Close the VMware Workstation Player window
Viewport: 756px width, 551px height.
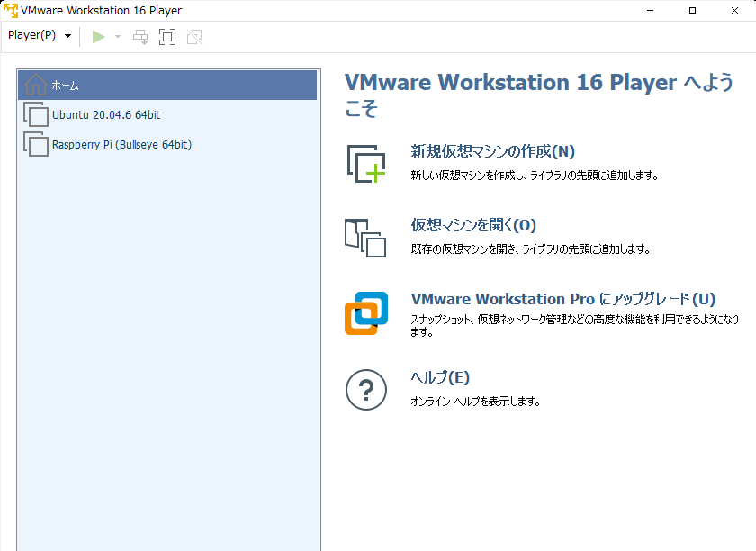(734, 10)
